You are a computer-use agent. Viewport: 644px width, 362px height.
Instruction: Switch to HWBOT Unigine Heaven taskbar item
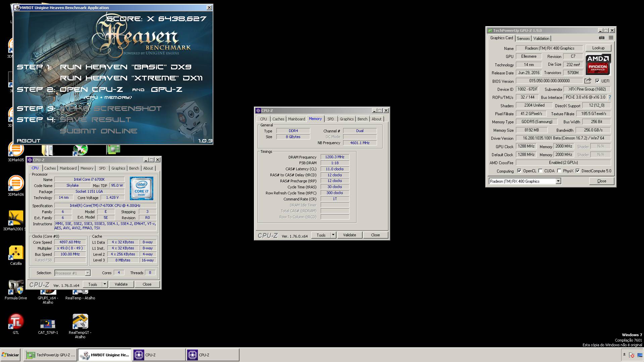tap(105, 355)
